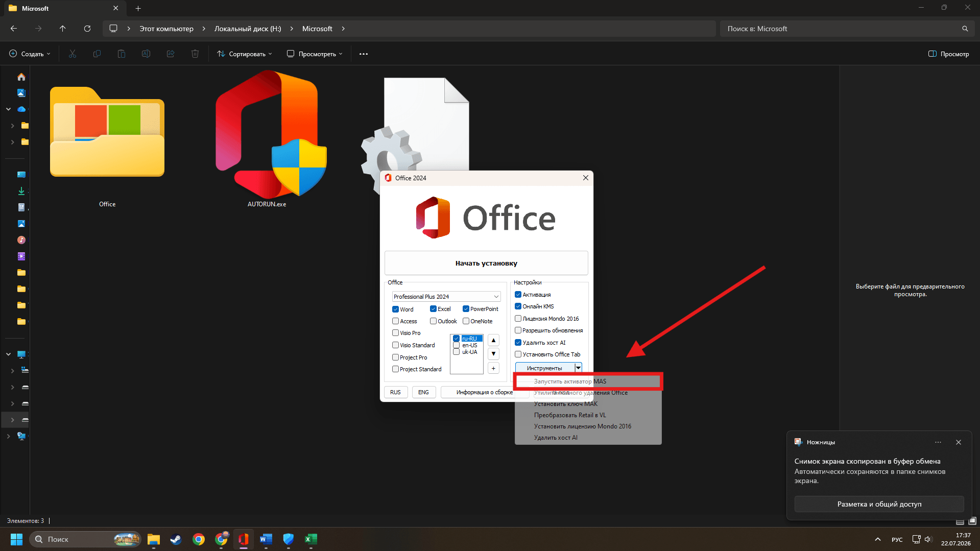
Task: Uncheck the Word checkbox
Action: [x=395, y=309]
